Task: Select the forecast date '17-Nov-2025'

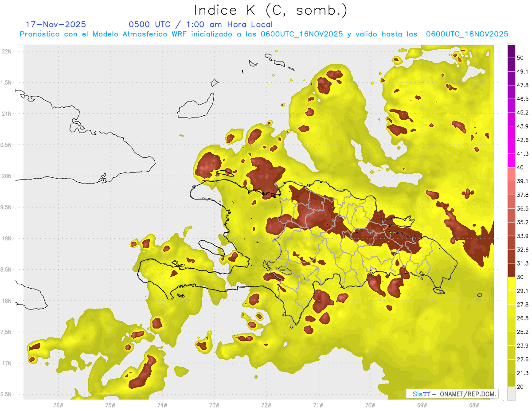Action: [x=56, y=24]
